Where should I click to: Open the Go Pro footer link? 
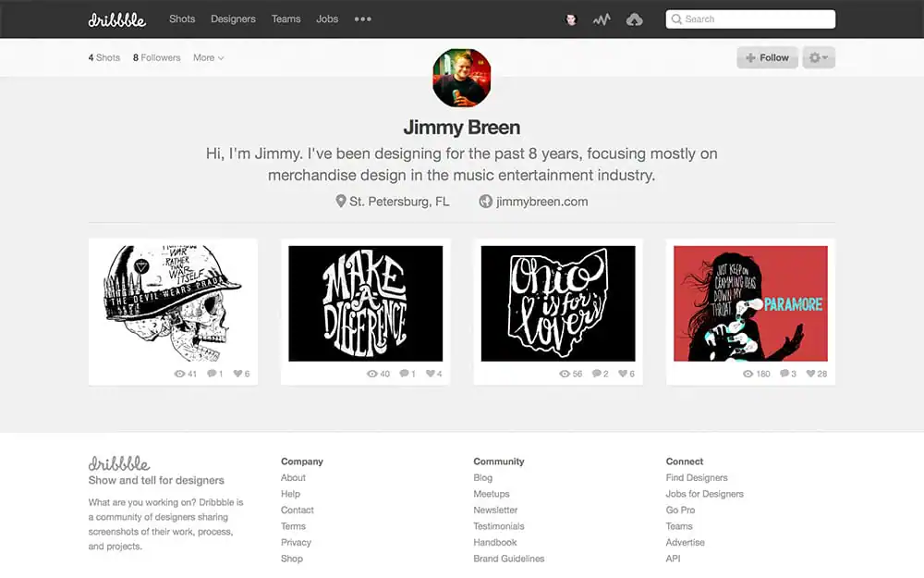coord(680,510)
